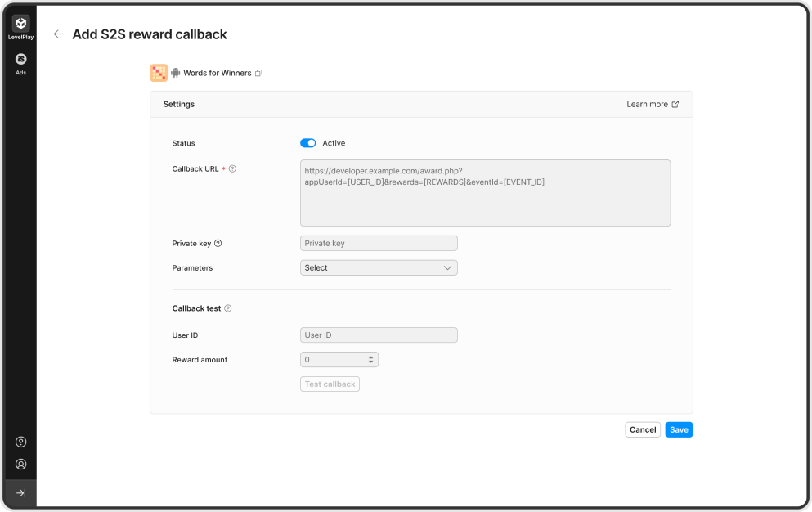Open the help question mark in sidebar
The image size is (812, 512).
pos(20,442)
